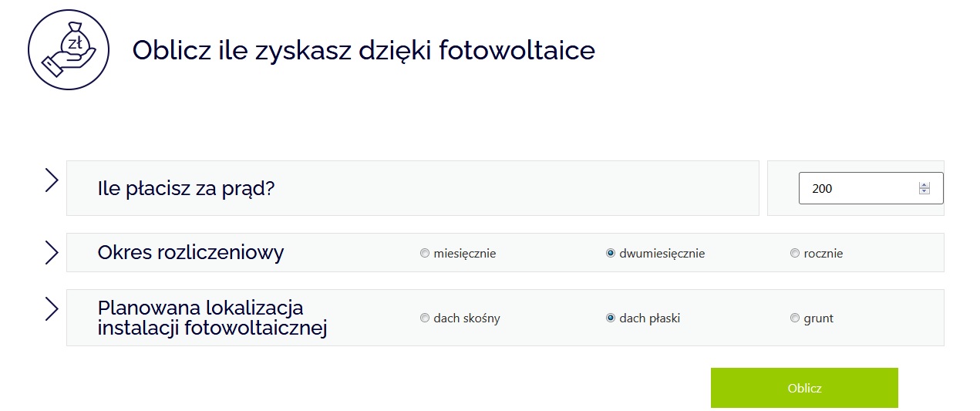Choose the 'rocznie' billing period
The height and width of the screenshot is (411, 980).
[795, 253]
